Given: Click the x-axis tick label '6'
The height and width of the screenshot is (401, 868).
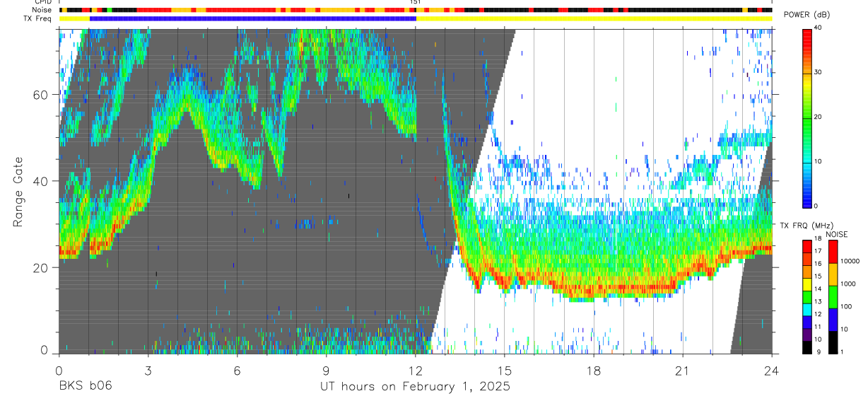Looking at the screenshot, I should point(237,370).
